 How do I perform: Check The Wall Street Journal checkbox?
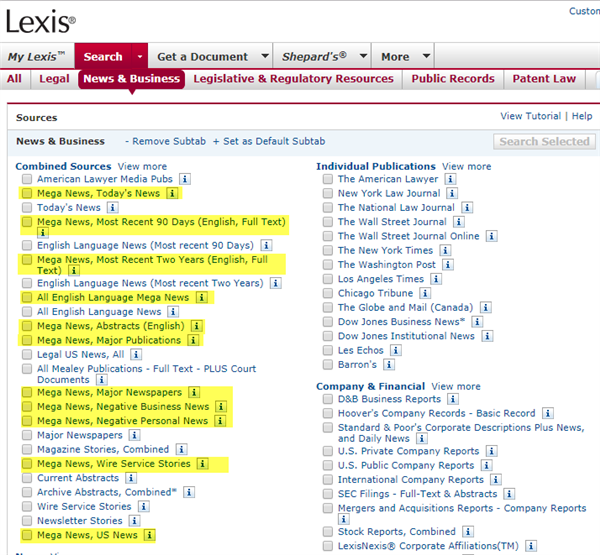point(328,222)
